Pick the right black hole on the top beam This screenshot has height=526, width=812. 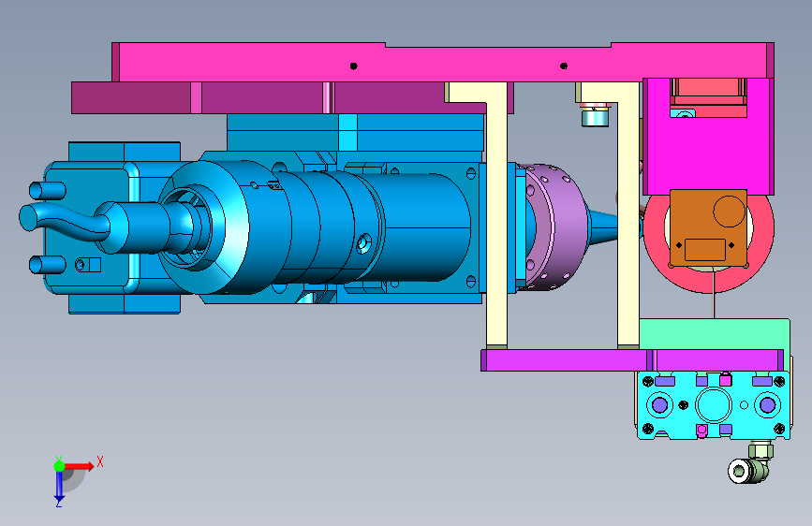[564, 66]
